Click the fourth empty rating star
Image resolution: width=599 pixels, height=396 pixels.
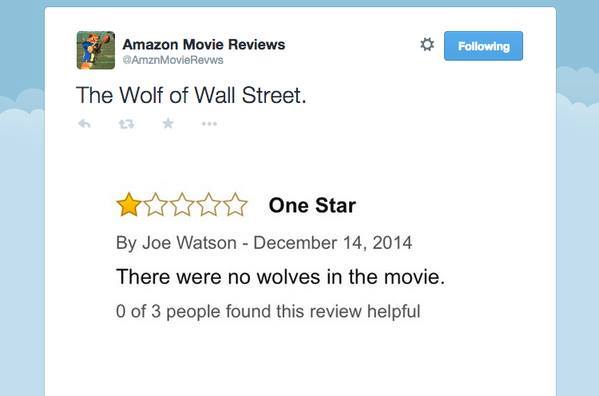(208, 204)
